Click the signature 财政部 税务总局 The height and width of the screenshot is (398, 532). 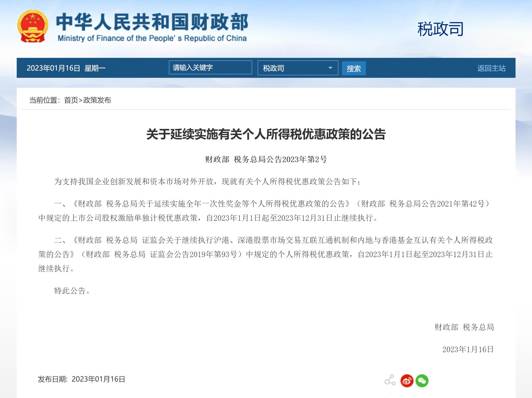tap(464, 327)
